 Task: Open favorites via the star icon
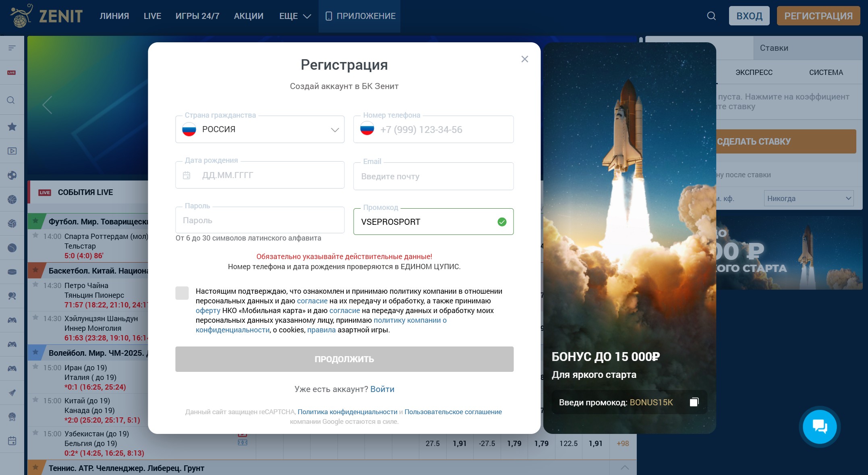click(x=12, y=127)
